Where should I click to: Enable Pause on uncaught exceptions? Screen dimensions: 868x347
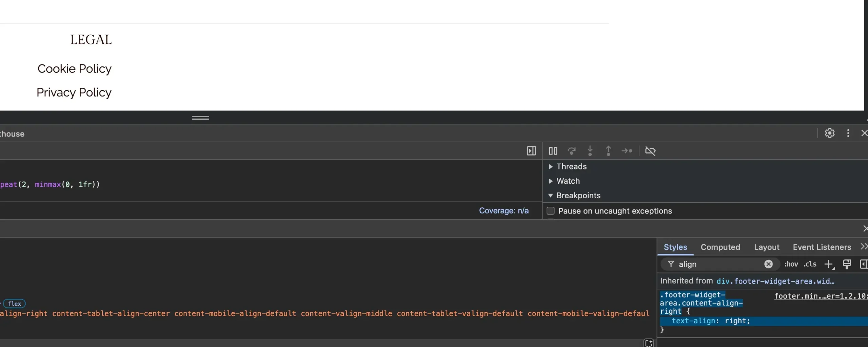[551, 211]
